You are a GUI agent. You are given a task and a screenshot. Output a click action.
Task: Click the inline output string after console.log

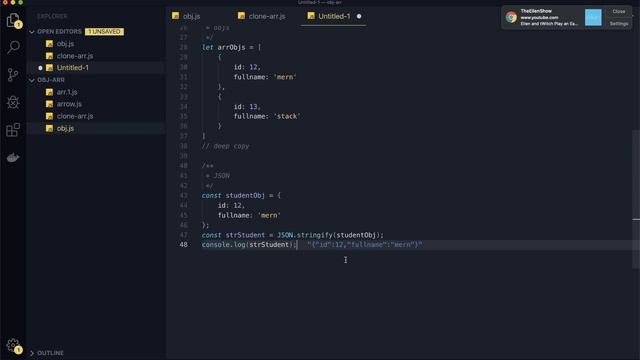point(365,244)
